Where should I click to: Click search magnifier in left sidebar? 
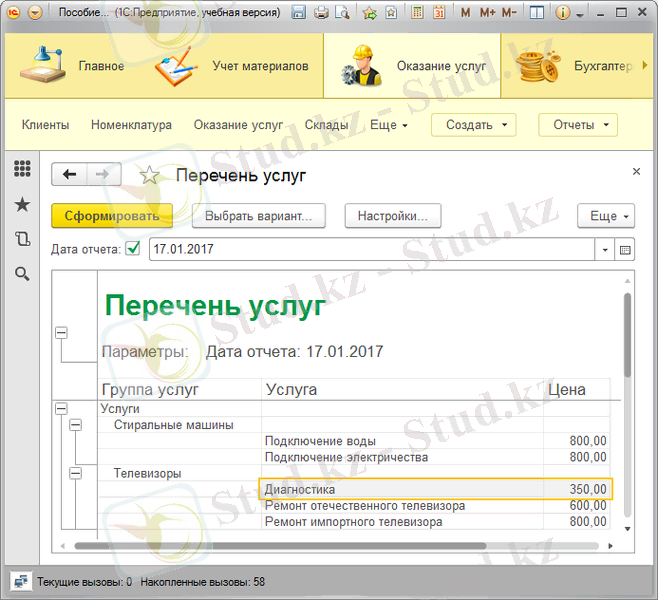click(22, 273)
